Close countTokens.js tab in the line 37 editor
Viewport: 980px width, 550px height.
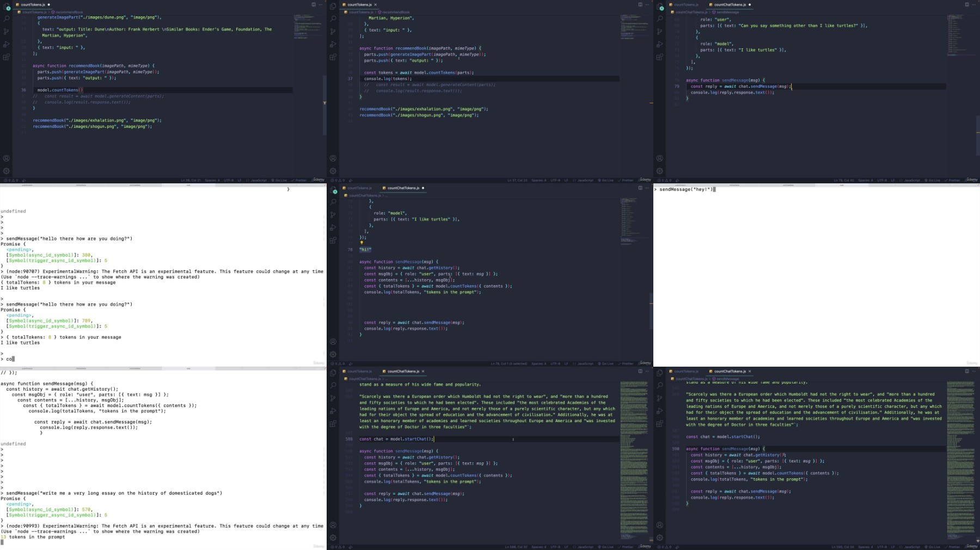tap(375, 4)
